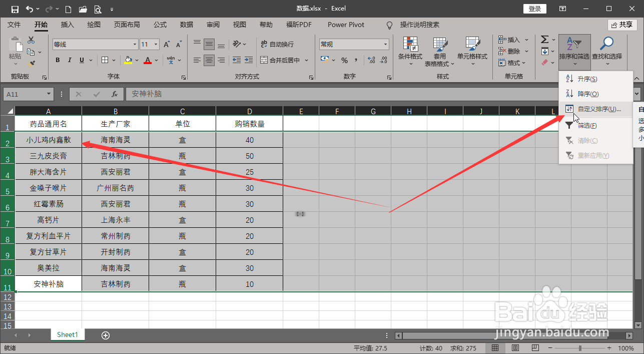Click the Insert Function fx icon
This screenshot has width=644, height=354.
pos(115,94)
